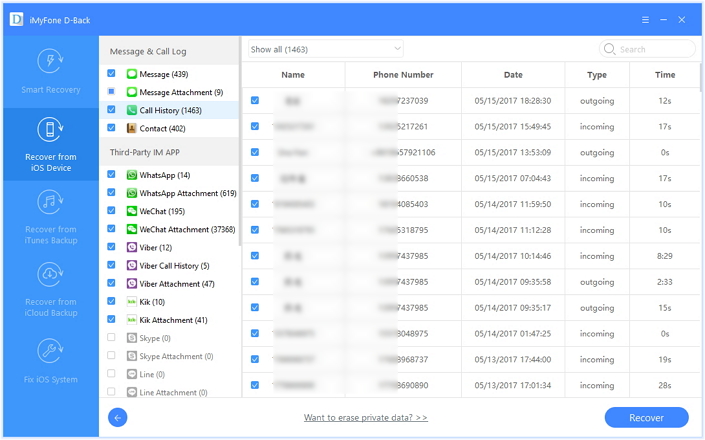Uncheck the WeChat (195) checkbox

click(112, 210)
